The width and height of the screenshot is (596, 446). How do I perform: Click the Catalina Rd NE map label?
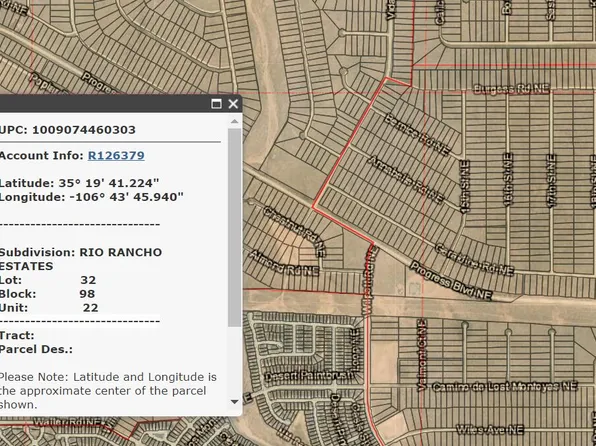pyautogui.click(x=474, y=260)
